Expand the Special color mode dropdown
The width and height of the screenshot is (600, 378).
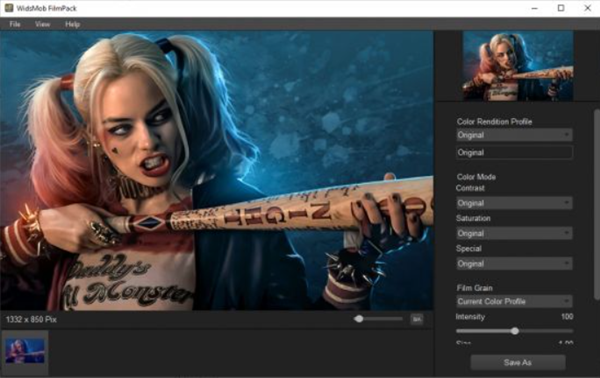514,263
